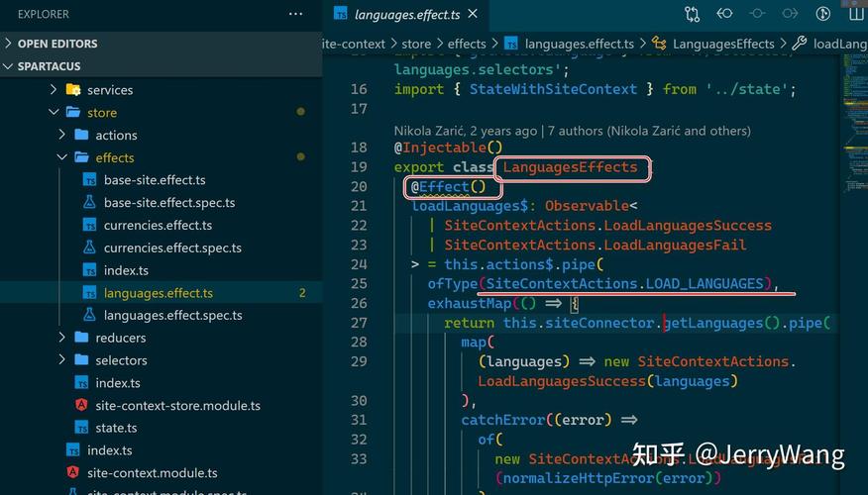Viewport: 868px width, 495px height.
Task: Click the flask icon of base-site.effect.spec.ts
Action: click(89, 202)
